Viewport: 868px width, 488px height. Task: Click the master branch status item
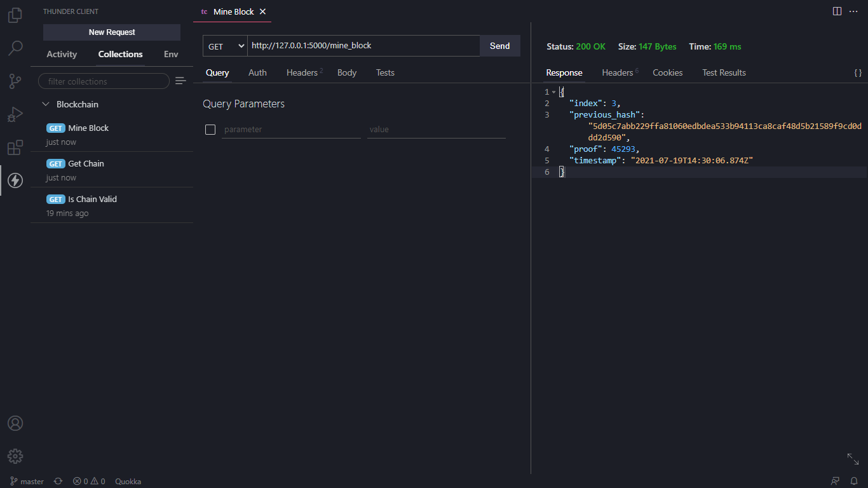(x=27, y=482)
